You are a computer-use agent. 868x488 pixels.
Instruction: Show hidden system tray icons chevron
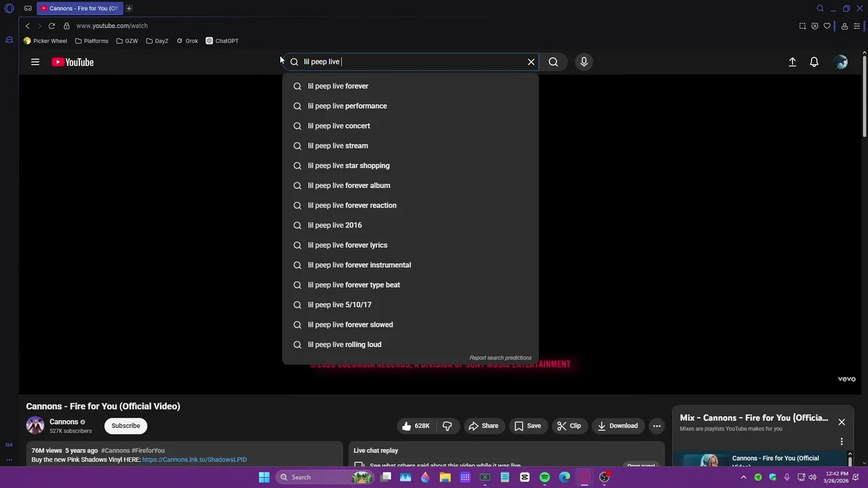[743, 477]
